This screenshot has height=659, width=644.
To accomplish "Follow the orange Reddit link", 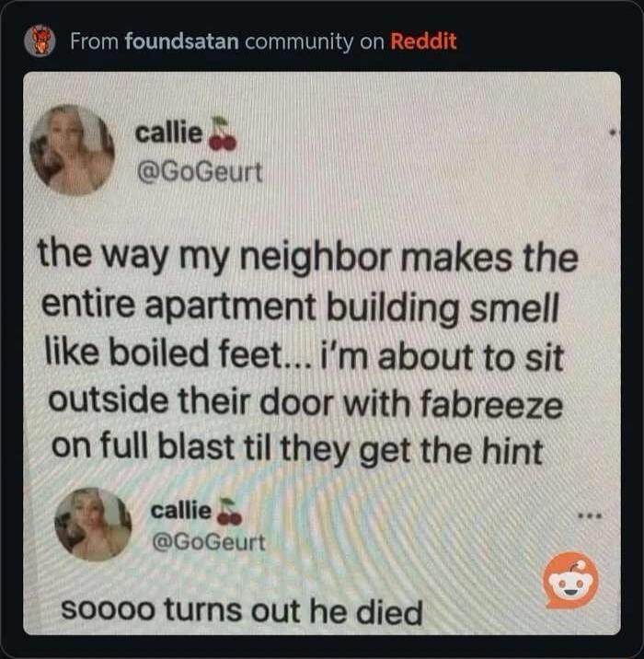I will click(x=423, y=41).
